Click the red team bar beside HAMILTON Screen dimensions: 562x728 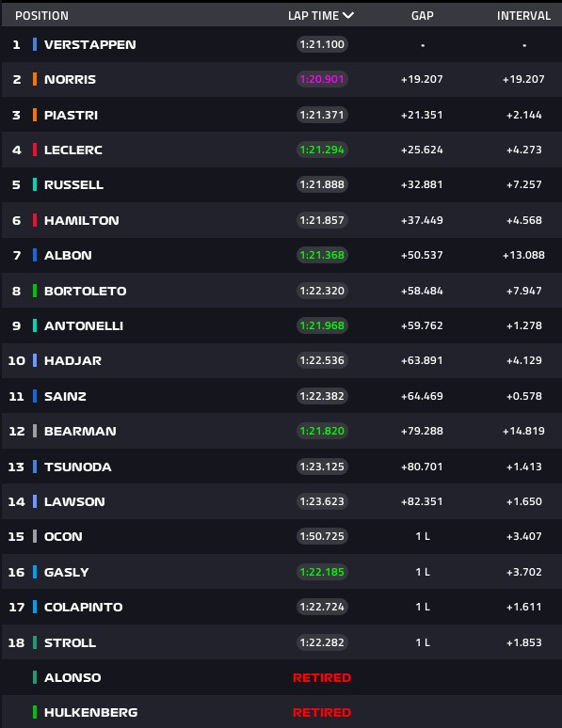(35, 220)
